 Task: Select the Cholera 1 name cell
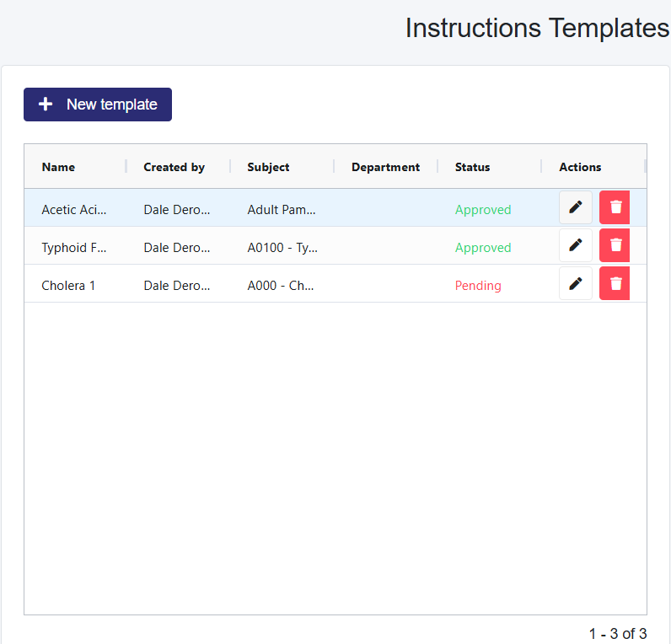point(68,286)
